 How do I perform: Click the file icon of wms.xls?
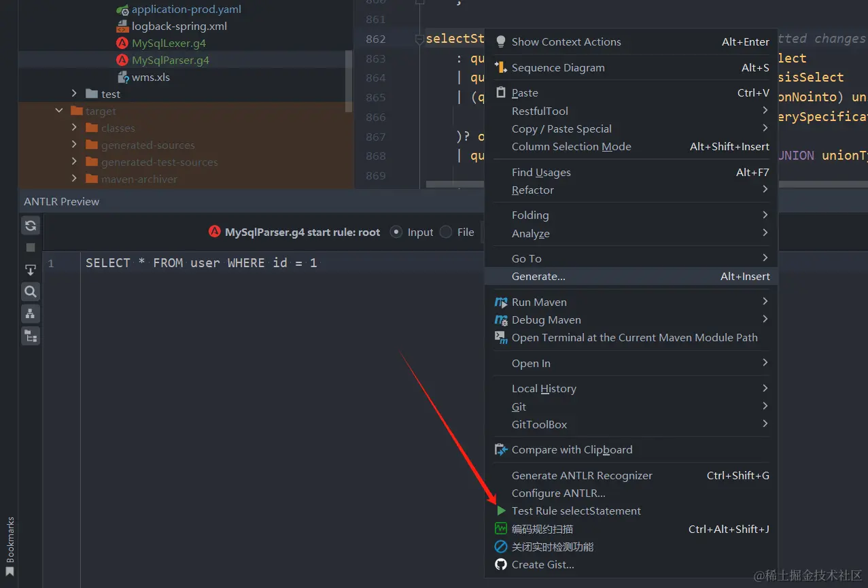(122, 77)
